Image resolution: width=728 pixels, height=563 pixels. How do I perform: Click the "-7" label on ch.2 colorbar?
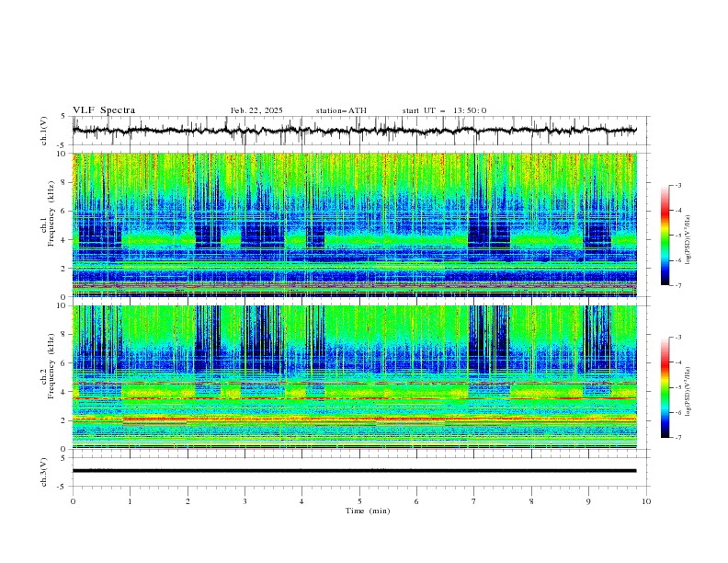(x=677, y=438)
